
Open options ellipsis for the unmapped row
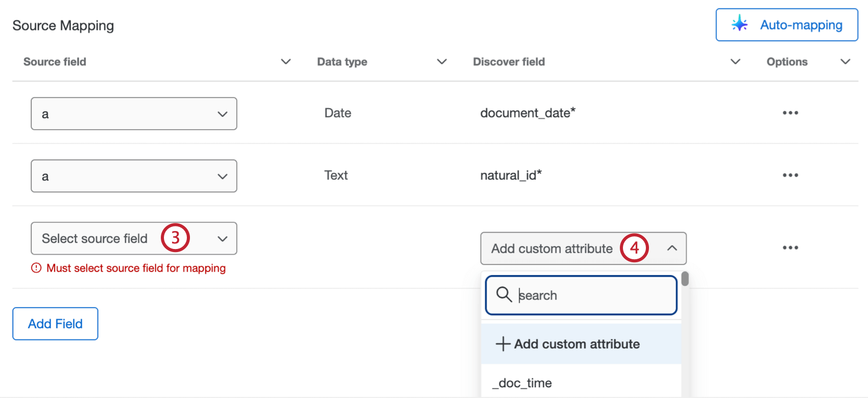point(790,247)
